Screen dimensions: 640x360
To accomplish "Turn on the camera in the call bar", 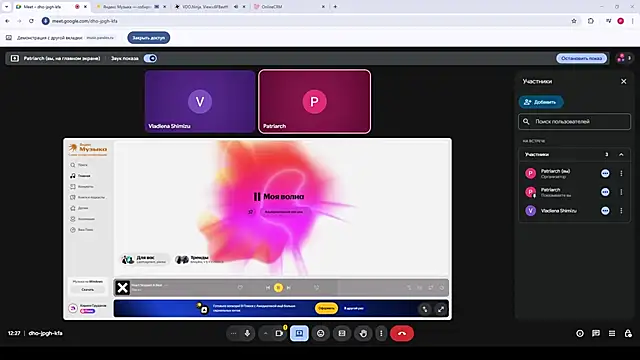I will [279, 333].
